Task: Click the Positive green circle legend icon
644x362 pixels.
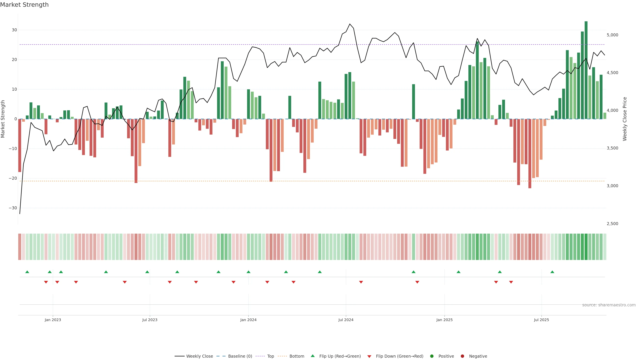Action: pyautogui.click(x=432, y=356)
